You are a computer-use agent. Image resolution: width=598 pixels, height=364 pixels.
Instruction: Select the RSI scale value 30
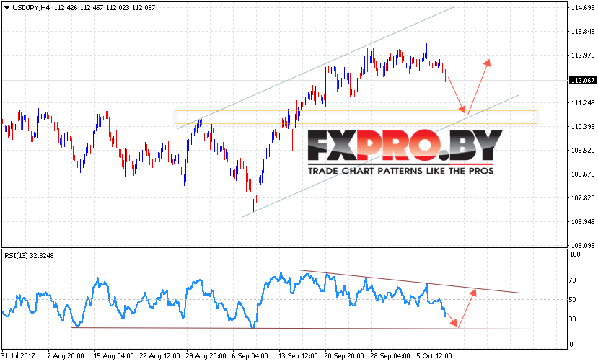tap(573, 319)
